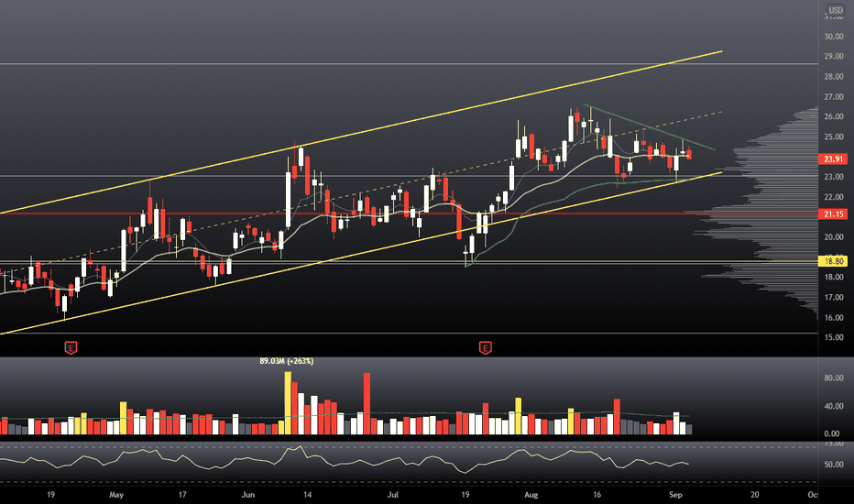Click the current price label 23.91

click(833, 159)
